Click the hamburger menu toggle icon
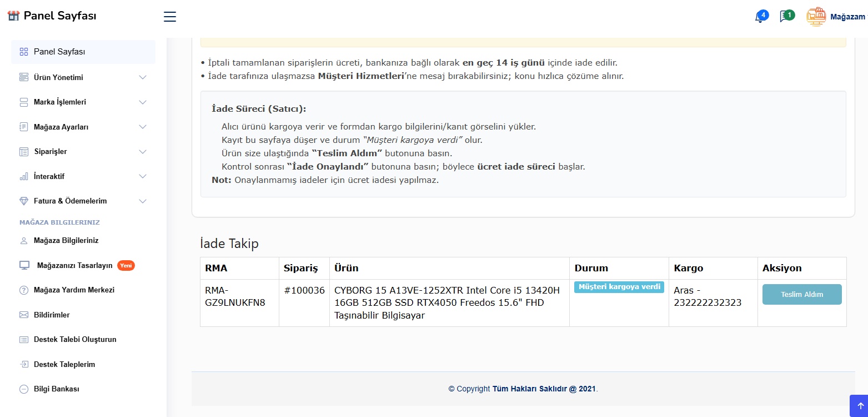Image resolution: width=868 pixels, height=417 pixels. [x=170, y=17]
